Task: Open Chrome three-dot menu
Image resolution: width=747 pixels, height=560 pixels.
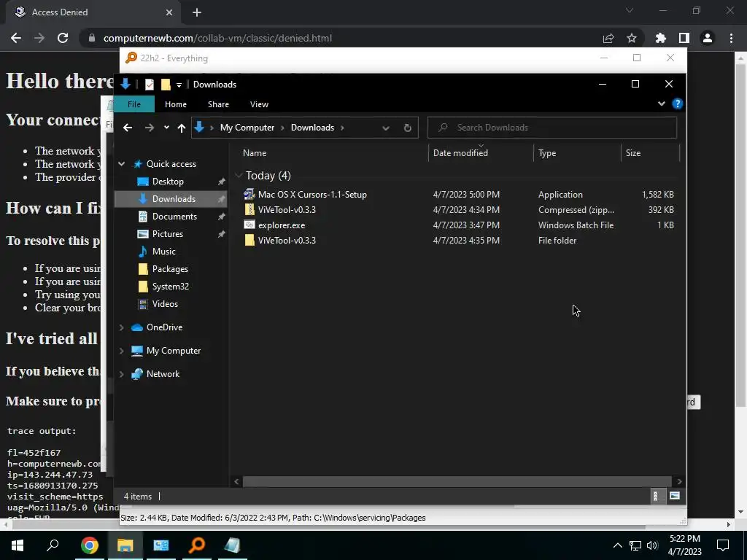Action: click(x=731, y=38)
